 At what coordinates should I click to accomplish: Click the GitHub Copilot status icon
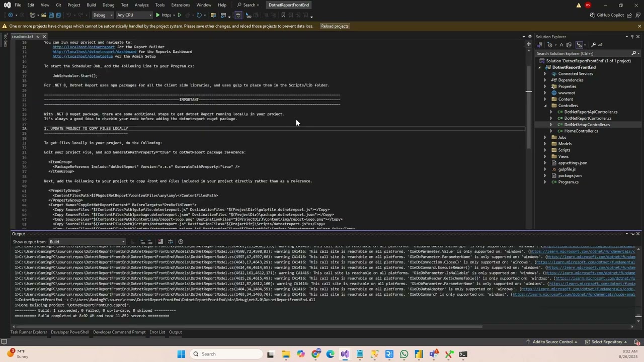(x=592, y=15)
